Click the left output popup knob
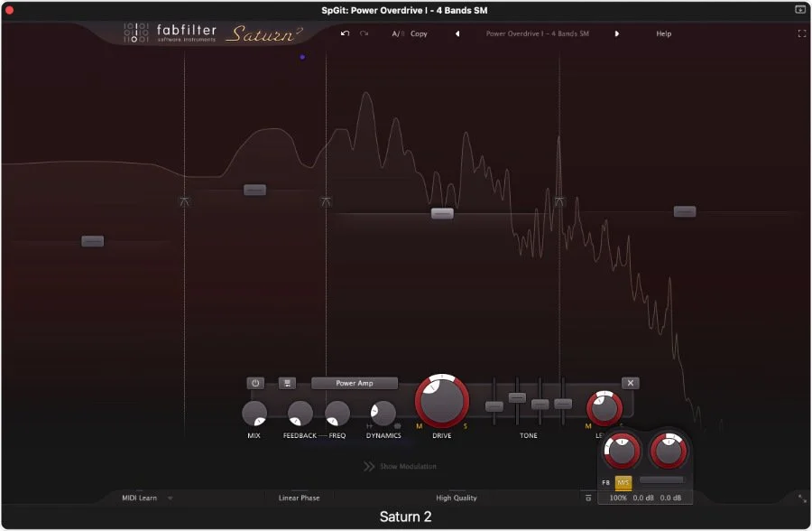 coord(622,451)
